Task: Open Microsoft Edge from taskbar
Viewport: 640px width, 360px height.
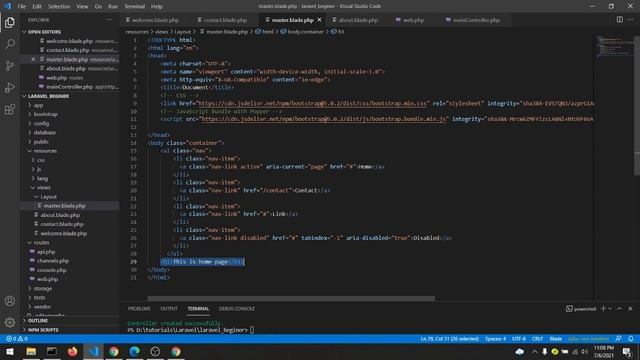Action: 134,351
